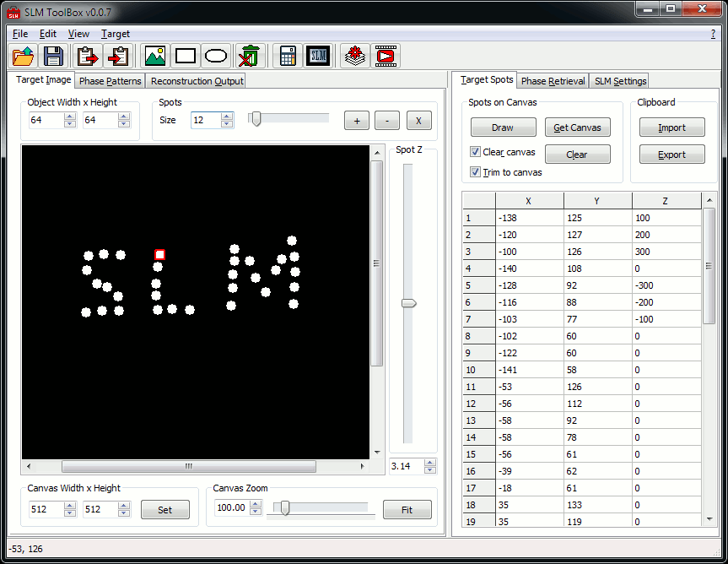Viewport: 728px width, 564px height.
Task: Open the File menu
Action: point(20,34)
